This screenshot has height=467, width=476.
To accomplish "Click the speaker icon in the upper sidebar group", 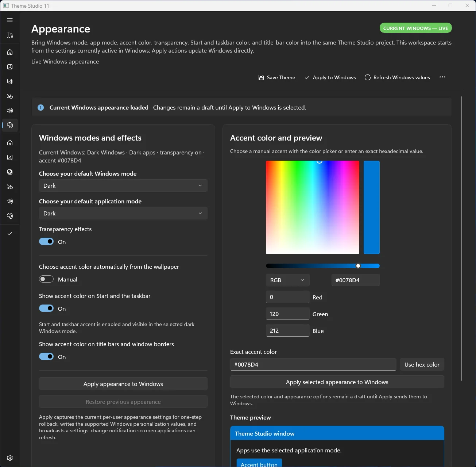I will (x=10, y=111).
